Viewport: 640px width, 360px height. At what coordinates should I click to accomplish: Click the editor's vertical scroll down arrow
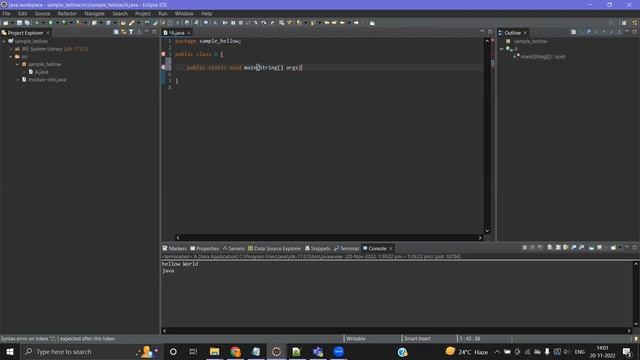pyautogui.click(x=487, y=231)
